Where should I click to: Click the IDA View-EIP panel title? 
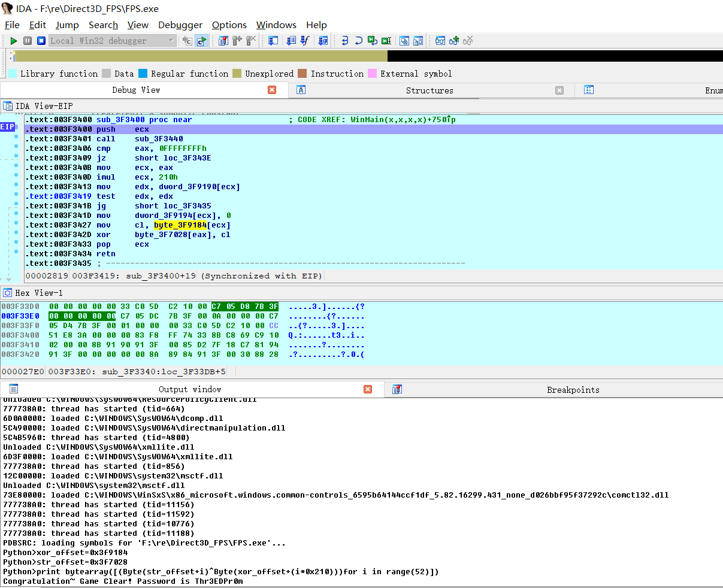coord(44,106)
